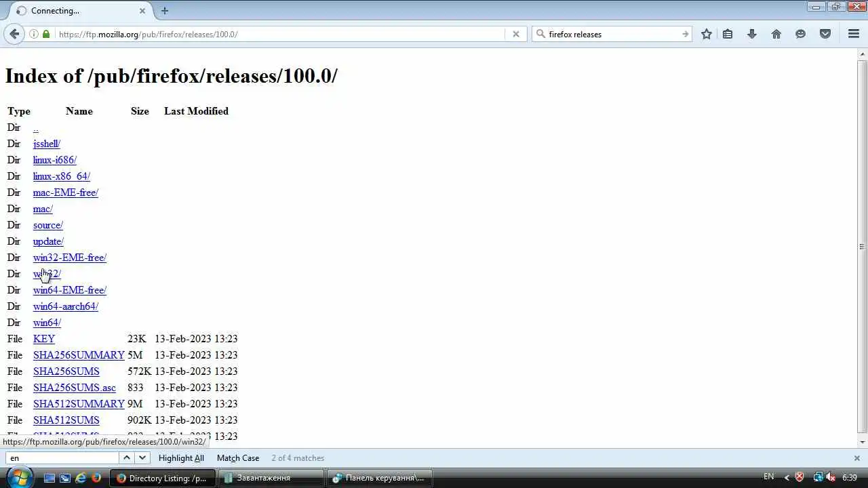Switch to Завантаження taskbar window
Image resolution: width=868 pixels, height=488 pixels.
[271, 478]
